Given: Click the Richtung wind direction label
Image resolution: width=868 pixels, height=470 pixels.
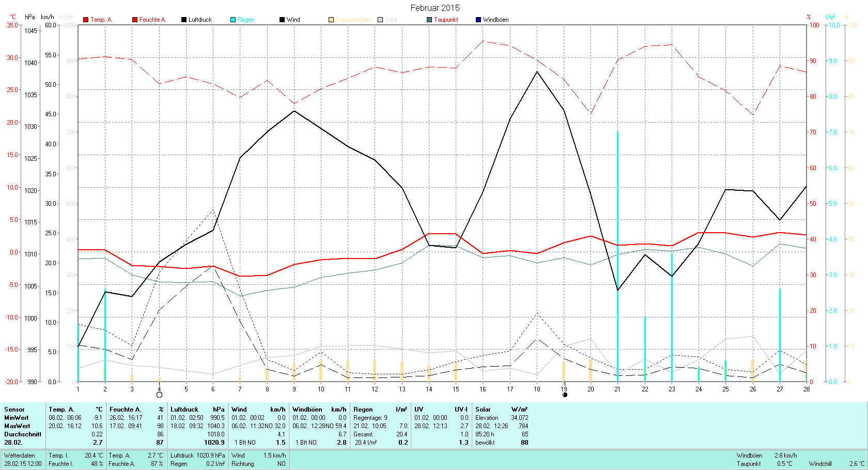Looking at the screenshot, I should click(243, 464).
